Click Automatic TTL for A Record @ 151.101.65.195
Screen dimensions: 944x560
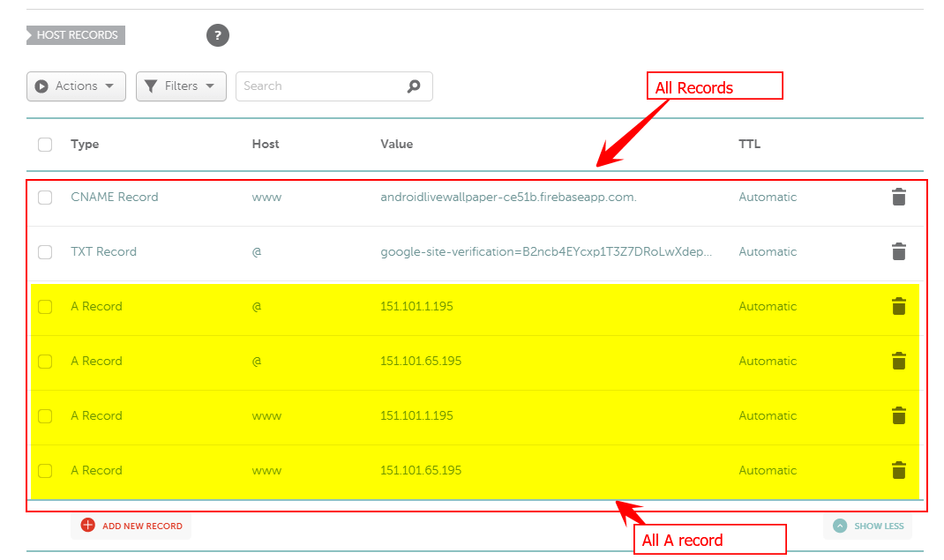point(768,362)
